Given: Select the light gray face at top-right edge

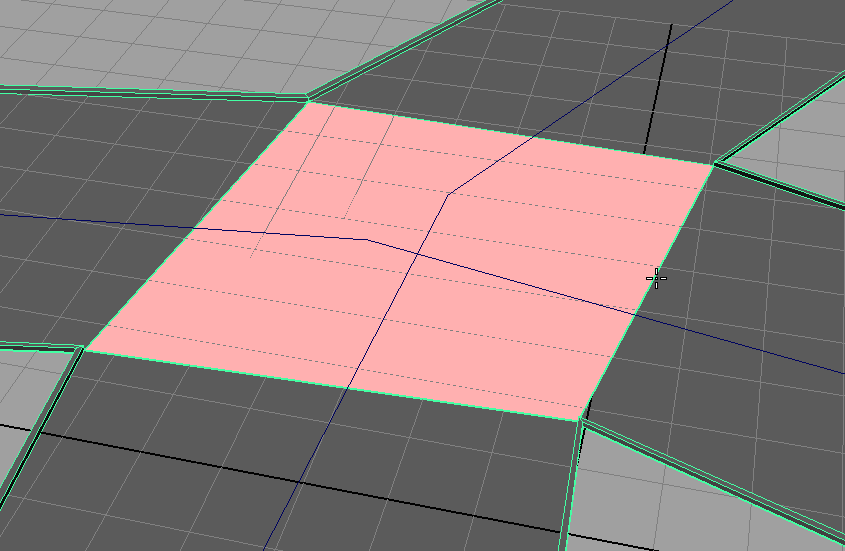Looking at the screenshot, I should 798,146.
